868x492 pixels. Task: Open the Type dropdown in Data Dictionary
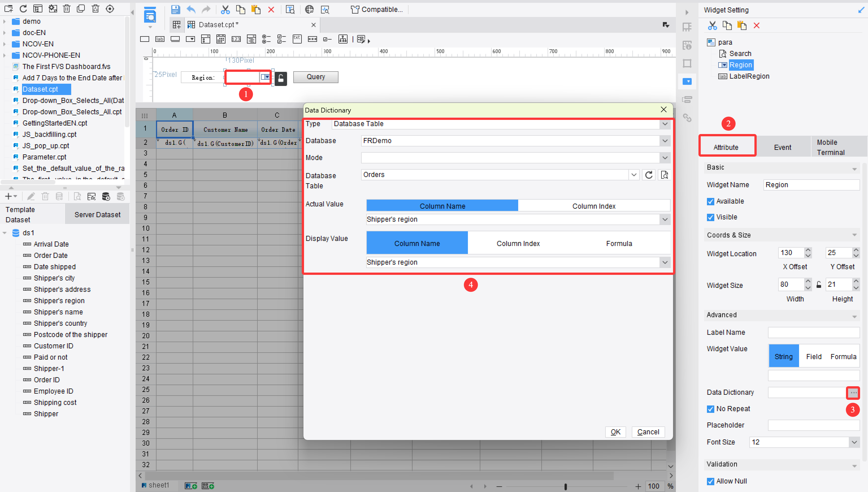click(x=665, y=124)
